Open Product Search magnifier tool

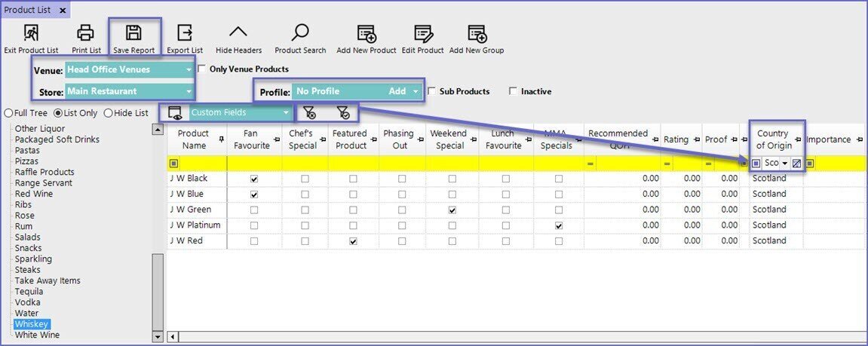(300, 33)
